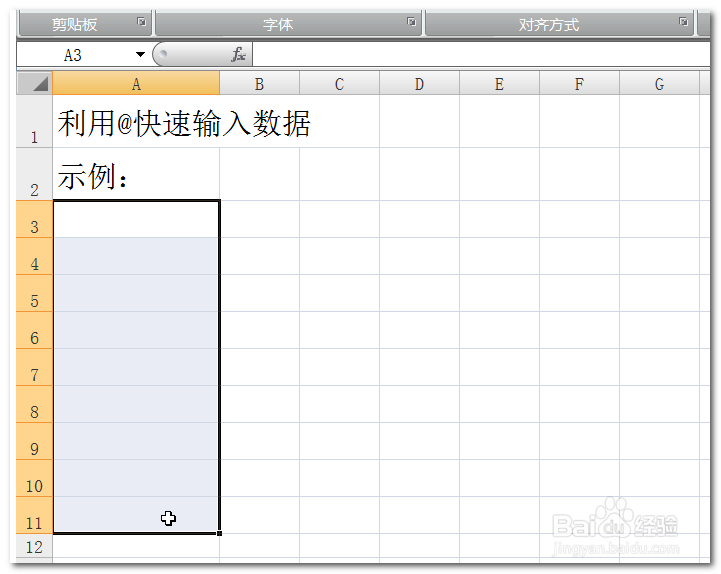Click the Select All corner triangle
721x574 pixels.
35,83
